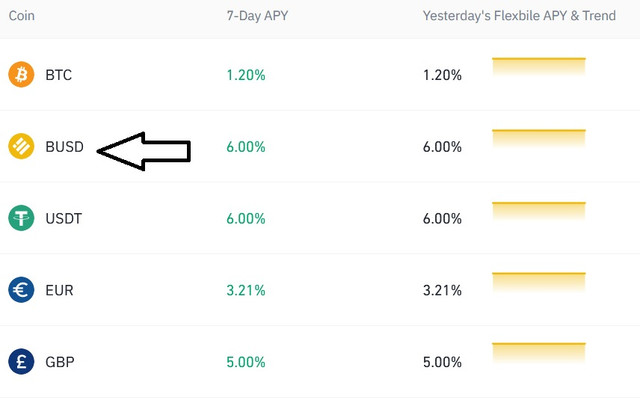
Task: View the GBP APY trend chart
Action: [539, 353]
